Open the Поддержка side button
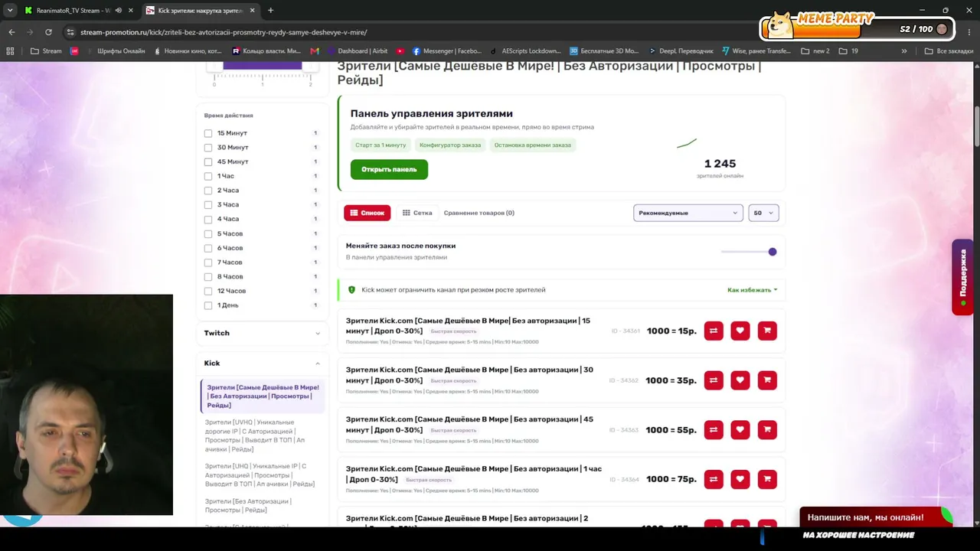This screenshot has height=551, width=980. coord(963,277)
